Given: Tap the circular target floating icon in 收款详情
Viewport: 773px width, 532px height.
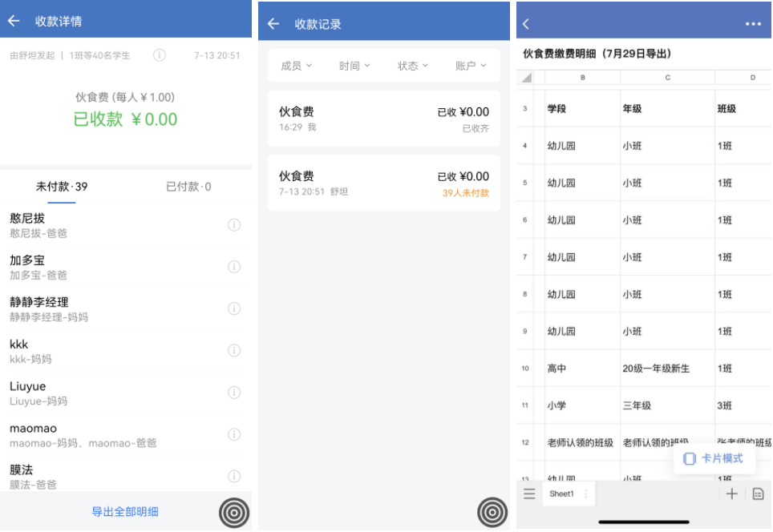Looking at the screenshot, I should click(x=234, y=513).
